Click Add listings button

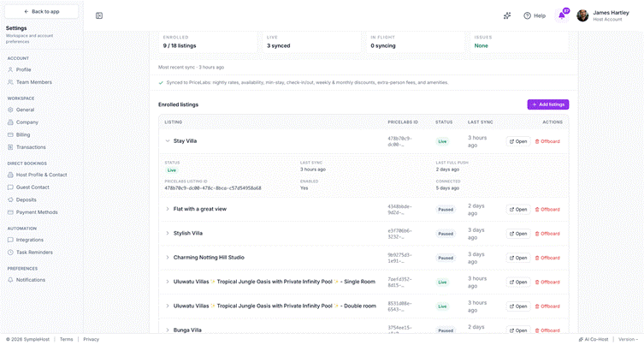click(548, 104)
